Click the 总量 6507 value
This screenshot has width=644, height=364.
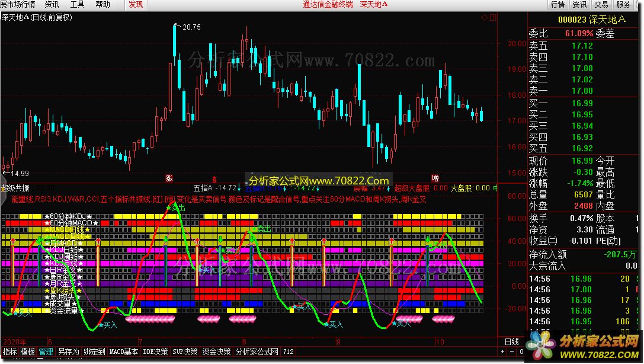pos(584,194)
